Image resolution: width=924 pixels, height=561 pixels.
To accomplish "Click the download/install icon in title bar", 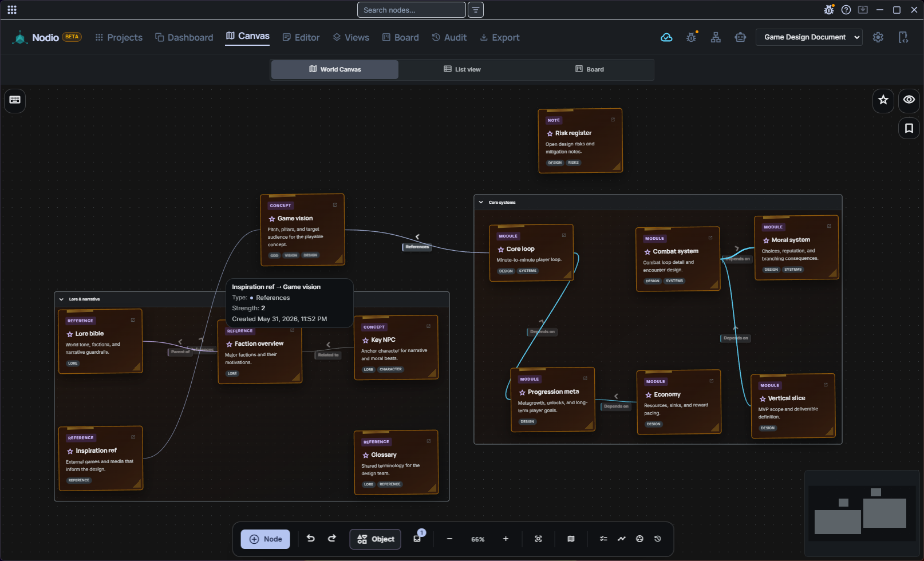I will click(863, 10).
